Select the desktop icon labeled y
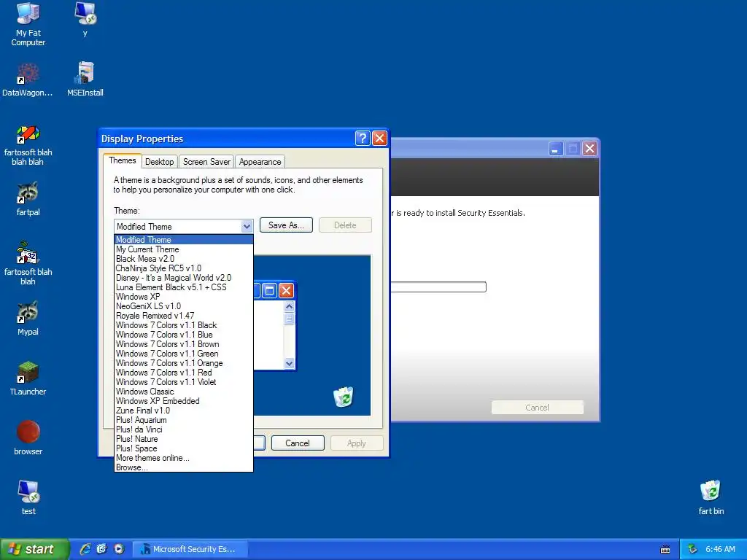Screen dimensions: 747x560 tap(85, 20)
